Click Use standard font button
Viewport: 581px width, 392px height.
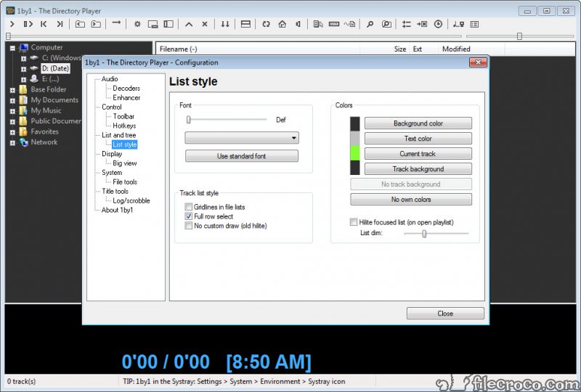coord(242,156)
